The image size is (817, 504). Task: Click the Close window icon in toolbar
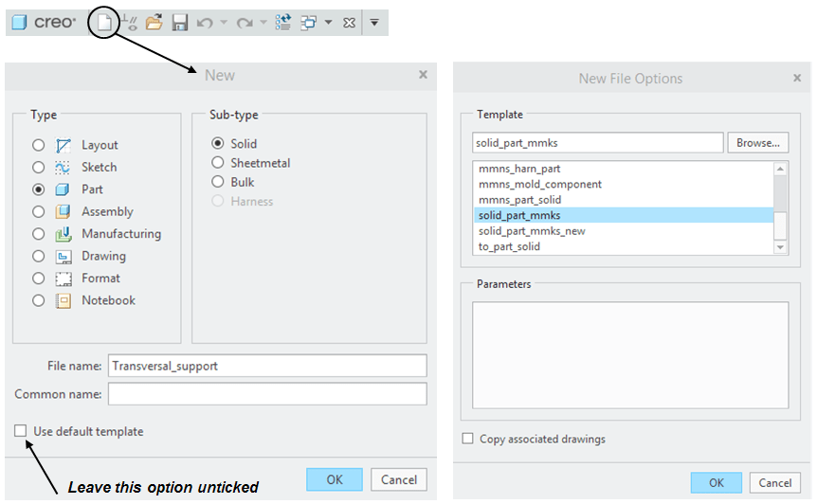click(x=349, y=22)
